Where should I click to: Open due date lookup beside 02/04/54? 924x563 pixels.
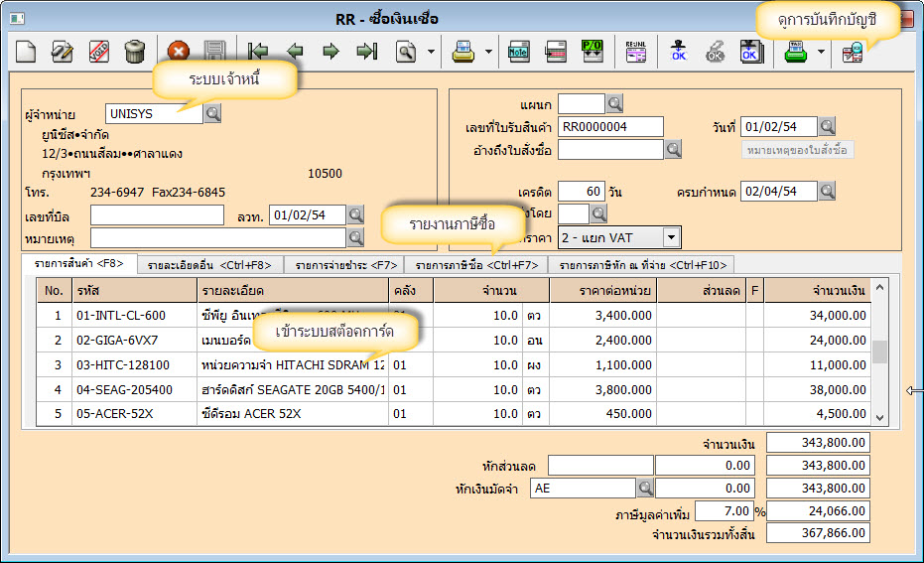click(x=828, y=191)
